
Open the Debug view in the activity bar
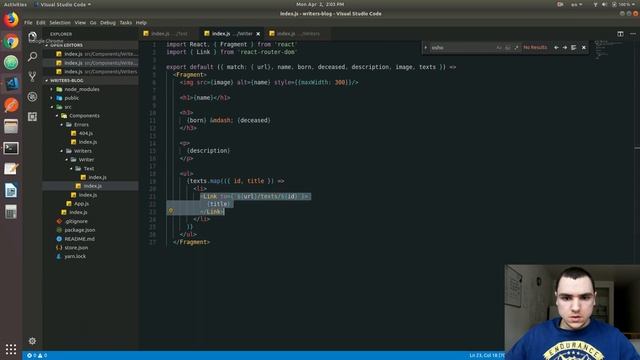[32, 97]
